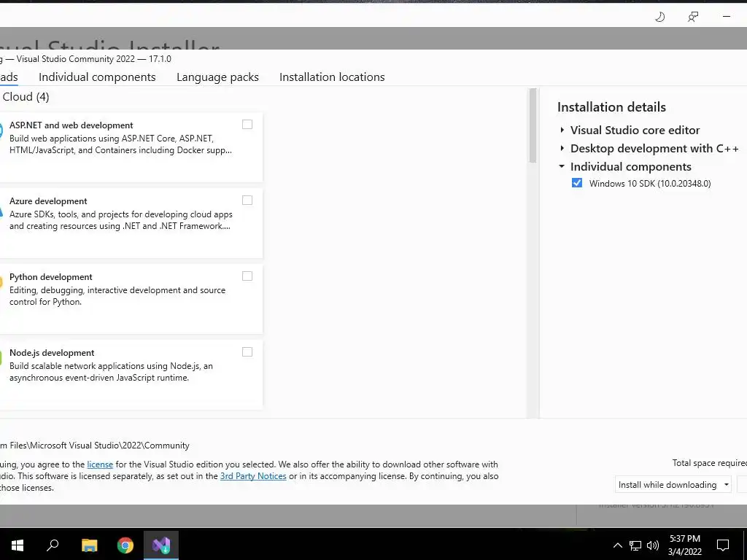
Task: Minimize the installer window
Action: [x=726, y=17]
